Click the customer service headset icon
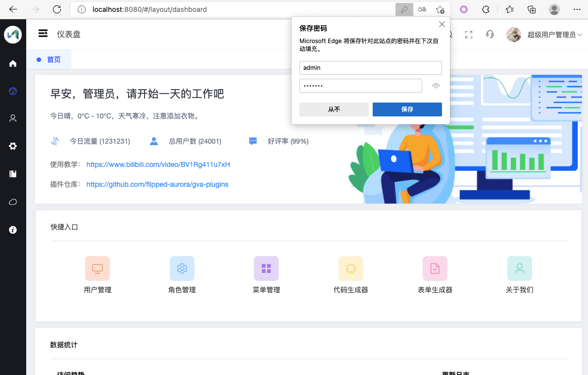Screen dimensions: 588x375 tap(490, 35)
